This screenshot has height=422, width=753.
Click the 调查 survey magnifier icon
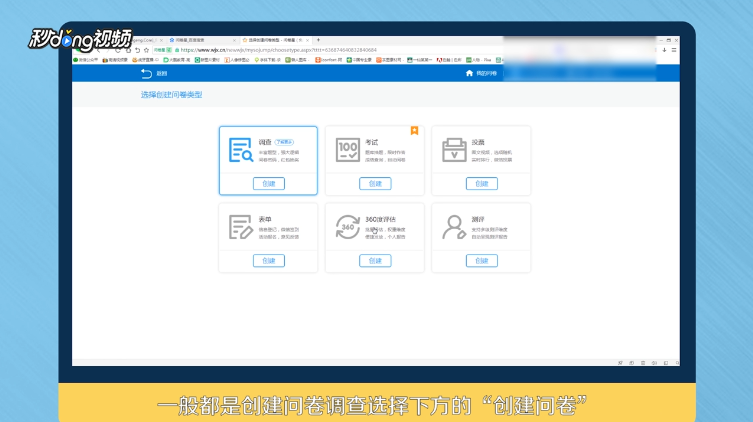pos(241,150)
